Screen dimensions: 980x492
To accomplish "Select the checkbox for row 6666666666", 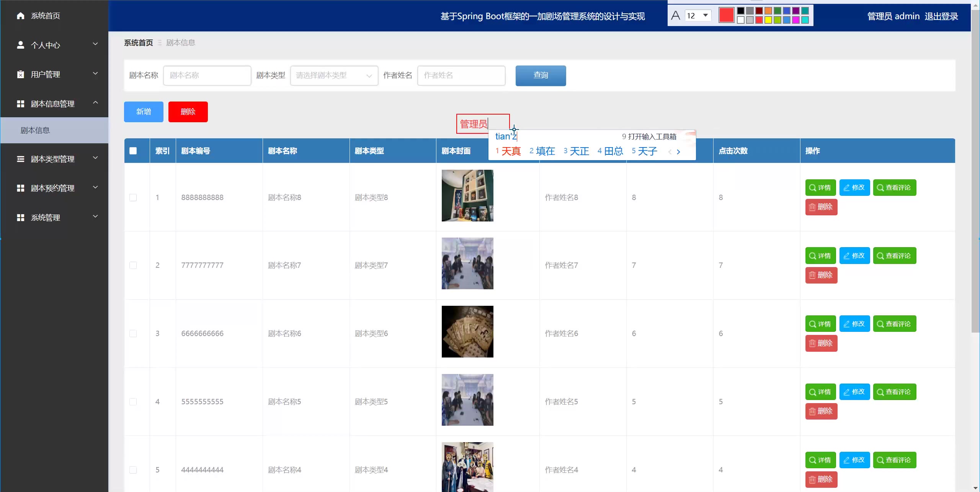I will pos(133,333).
